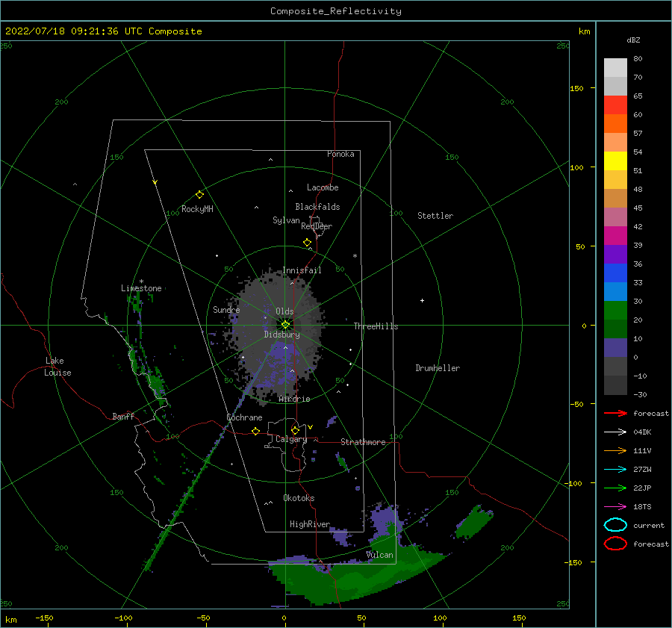The height and width of the screenshot is (628, 672).
Task: Click the Strathmore label
Action: (363, 442)
